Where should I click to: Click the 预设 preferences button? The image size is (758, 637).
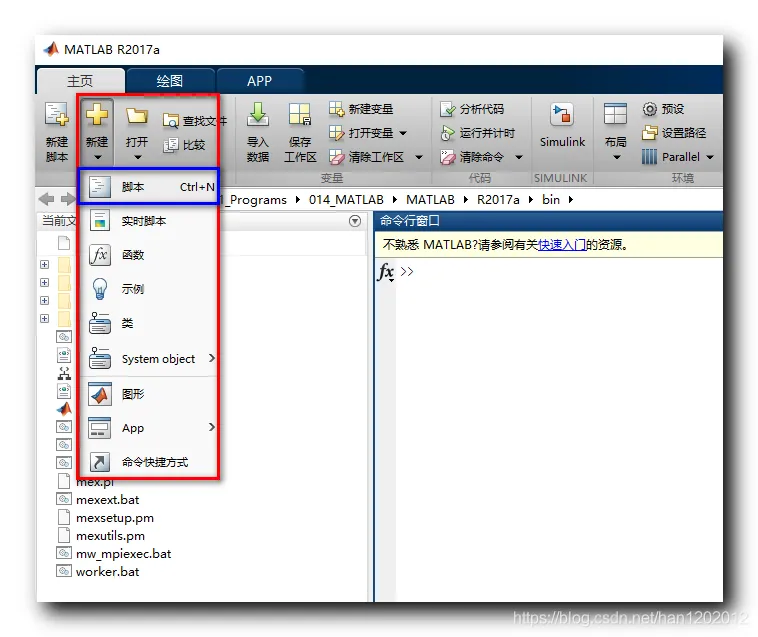click(x=663, y=109)
